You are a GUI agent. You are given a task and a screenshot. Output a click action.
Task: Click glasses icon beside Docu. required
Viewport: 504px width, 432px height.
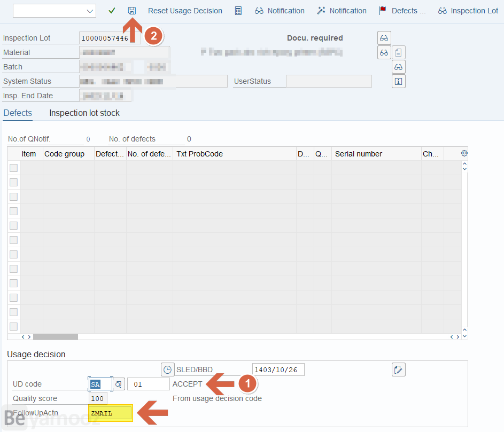[x=384, y=38]
